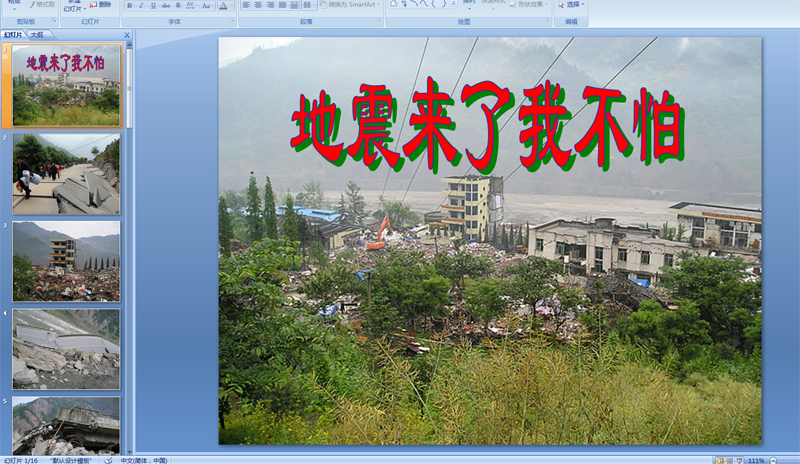
Task: Apply the font color A button
Action: (x=223, y=6)
